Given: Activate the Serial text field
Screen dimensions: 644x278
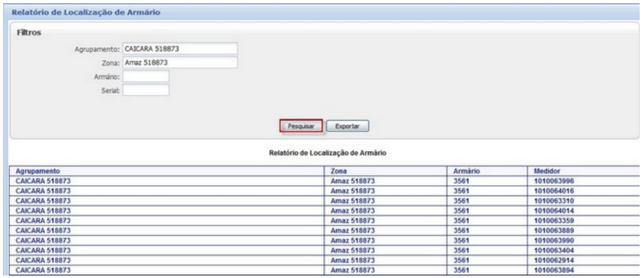Looking at the screenshot, I should 146,90.
